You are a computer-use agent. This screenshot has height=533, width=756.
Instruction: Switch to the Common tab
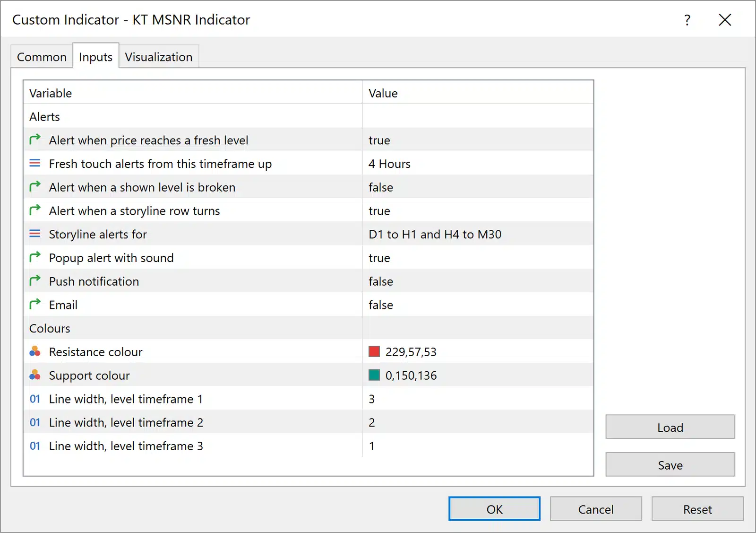(42, 57)
